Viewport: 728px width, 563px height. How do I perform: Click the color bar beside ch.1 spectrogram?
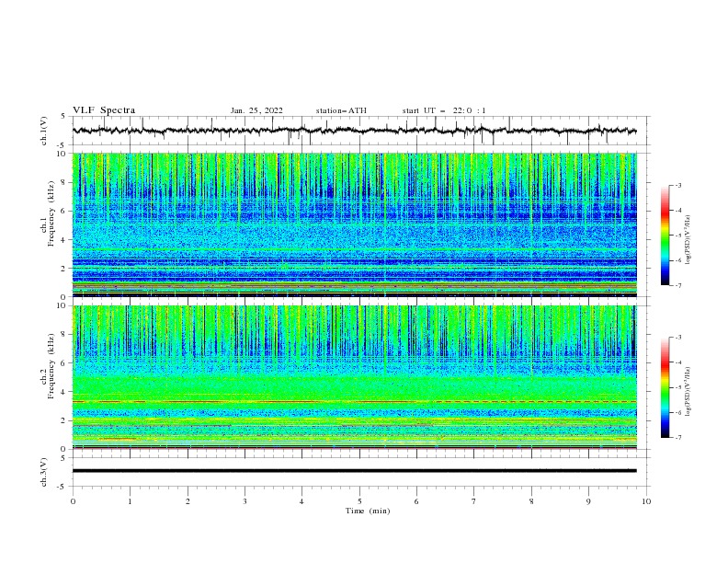(665, 236)
